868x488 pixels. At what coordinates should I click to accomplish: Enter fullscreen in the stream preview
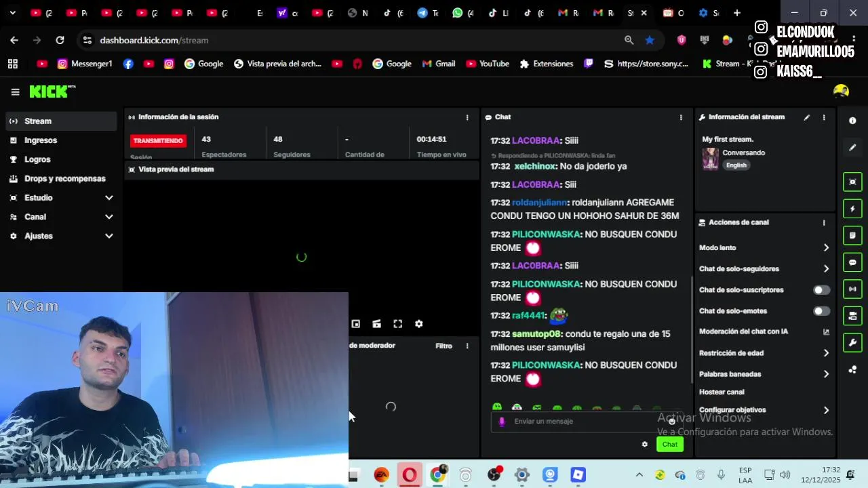[x=398, y=324]
